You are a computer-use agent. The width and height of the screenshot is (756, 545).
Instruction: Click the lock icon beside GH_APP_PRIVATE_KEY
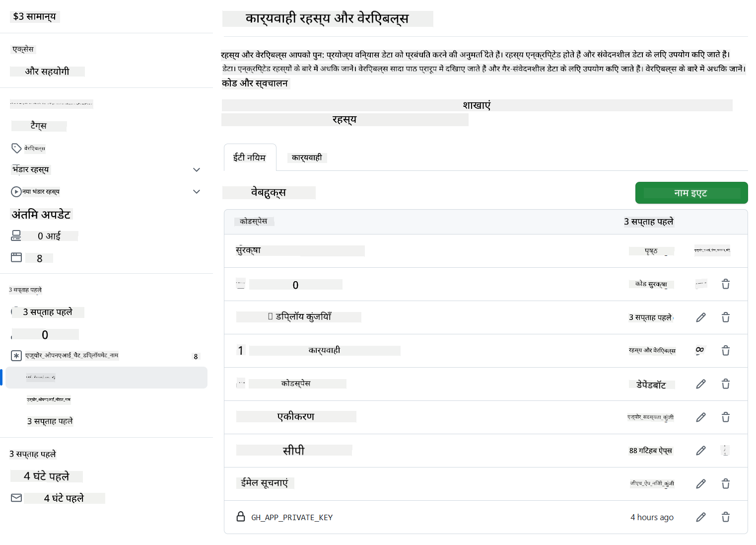tap(241, 517)
